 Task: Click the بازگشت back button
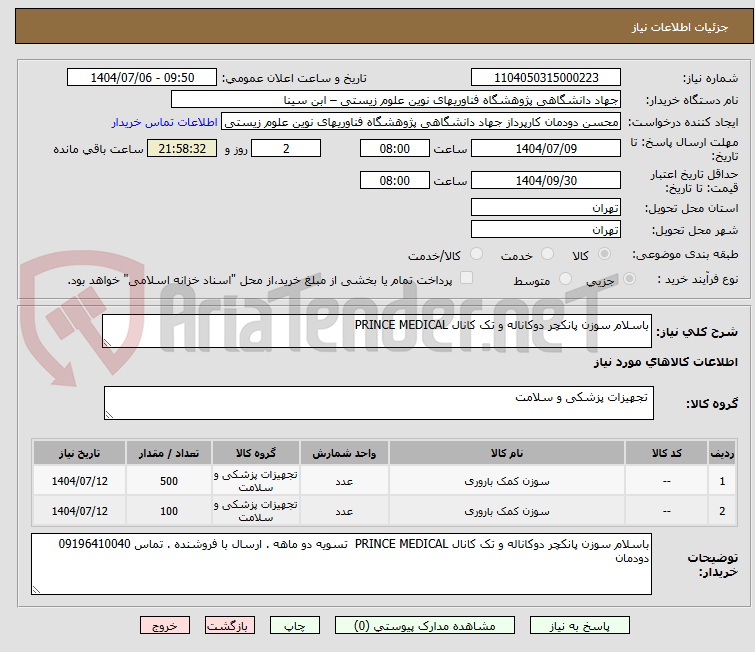229,626
